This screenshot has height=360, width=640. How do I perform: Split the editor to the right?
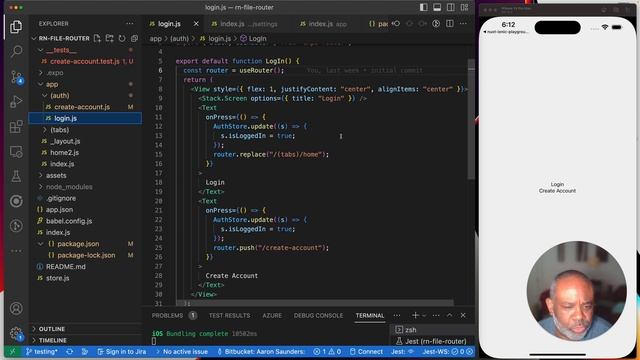[450, 24]
